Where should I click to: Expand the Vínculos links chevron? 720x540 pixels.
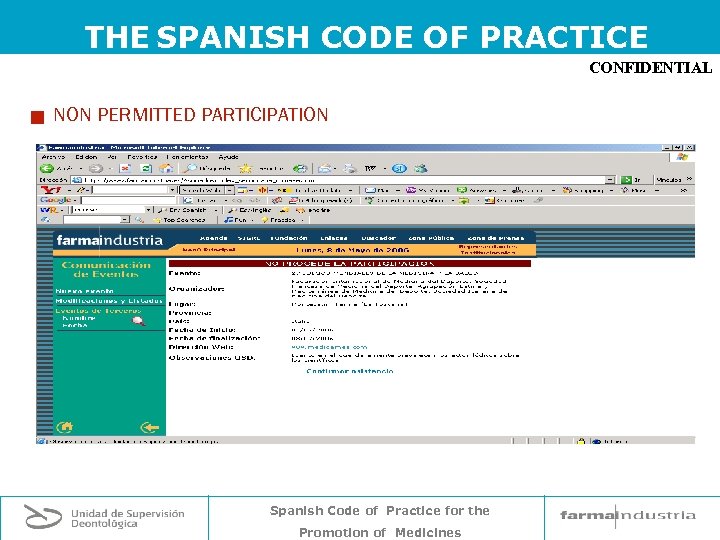click(x=689, y=179)
